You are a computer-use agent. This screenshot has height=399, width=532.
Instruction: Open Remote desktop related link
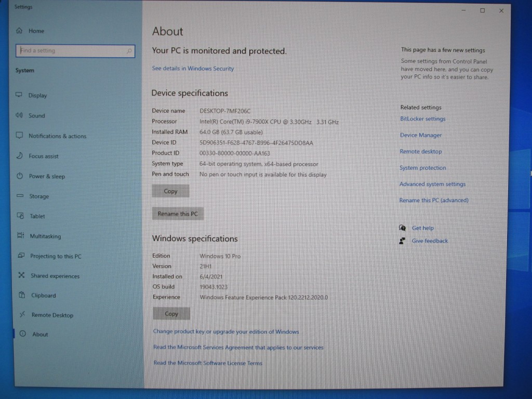421,151
